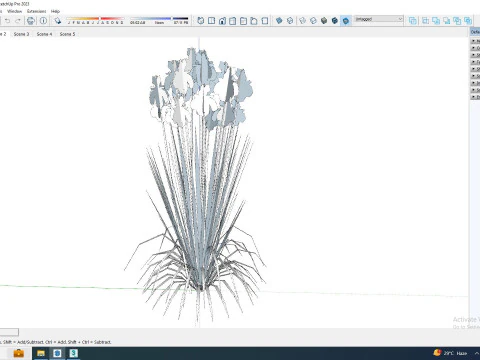Expand first collapsed tray panel arrow
Screen dimensions: 480x360
pyautogui.click(x=473, y=41)
